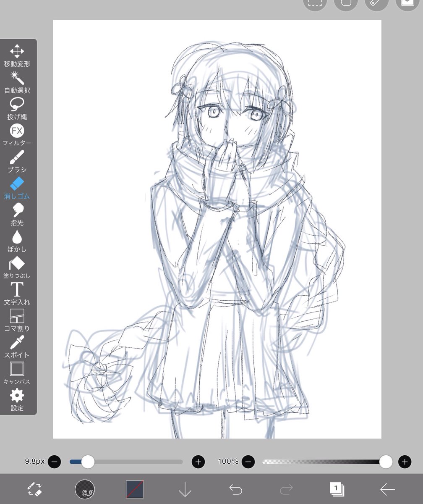The height and width of the screenshot is (504, 423).
Task: Select the 文字入れ text tool
Action: [x=17, y=294]
